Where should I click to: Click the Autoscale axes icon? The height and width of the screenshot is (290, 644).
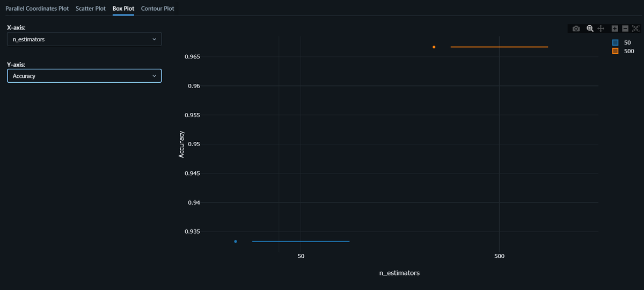(636, 28)
